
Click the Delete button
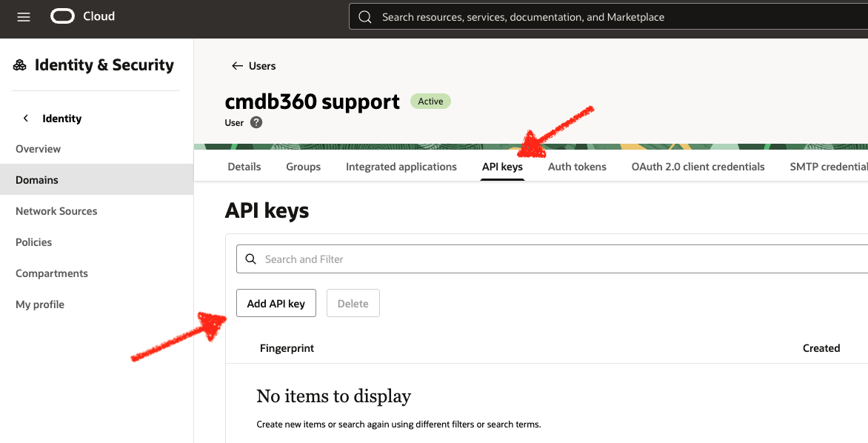click(353, 304)
